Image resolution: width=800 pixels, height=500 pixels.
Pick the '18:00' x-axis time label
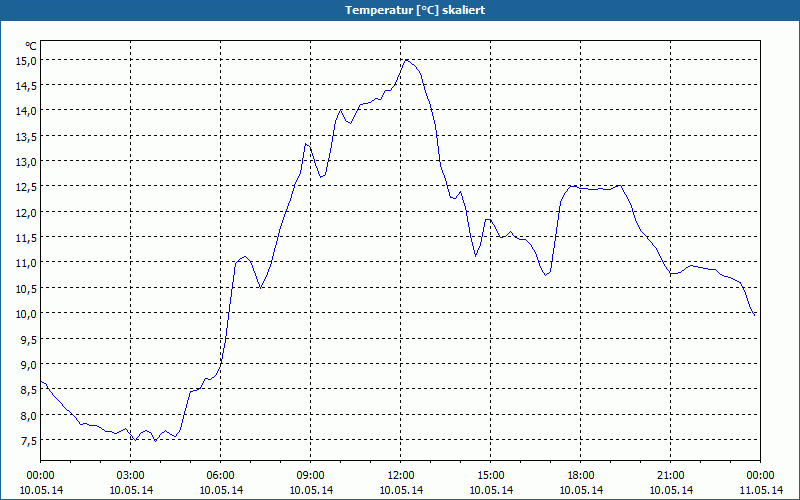(x=581, y=476)
